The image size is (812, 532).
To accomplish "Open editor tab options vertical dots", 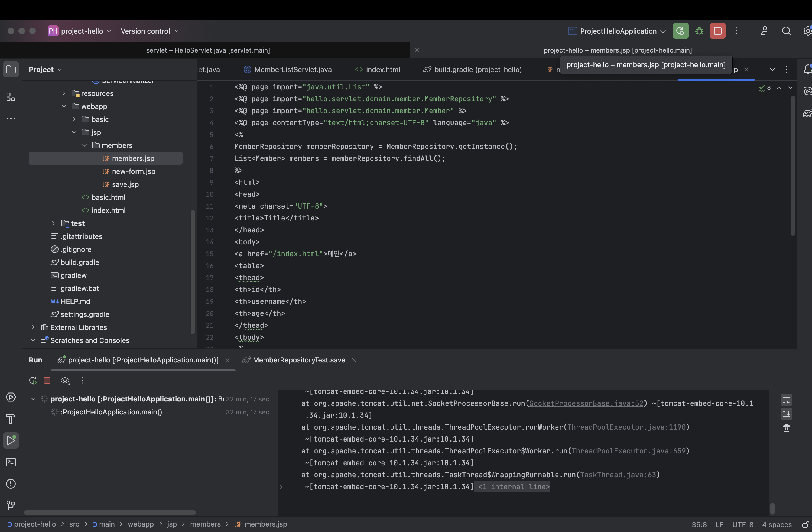I will (787, 70).
